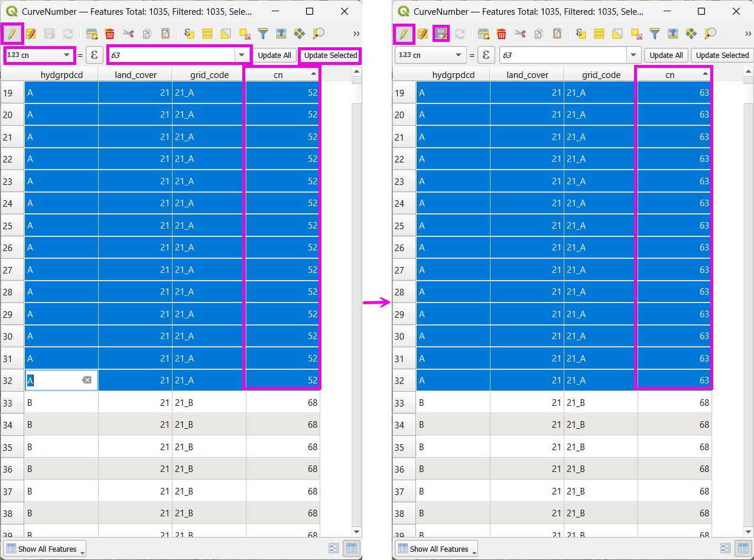Open Show All Features menu in left window

pyautogui.click(x=44, y=549)
